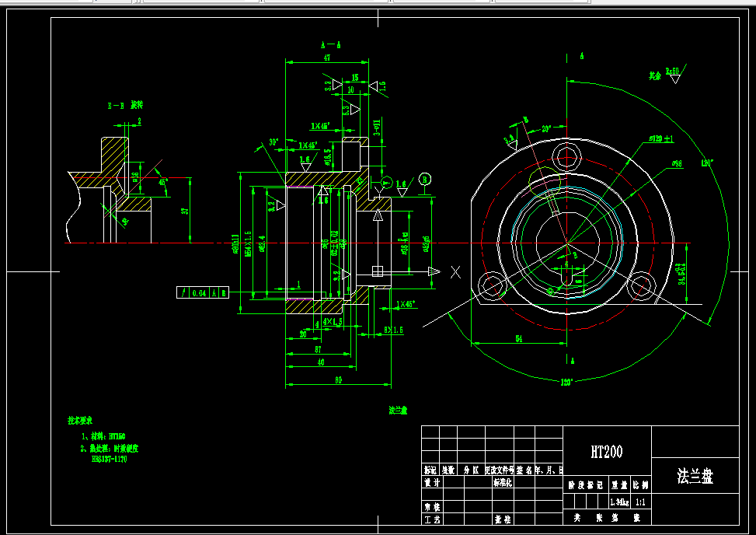Select the material note line HT150
Viewport: 756px width, 535px height.
[x=103, y=436]
